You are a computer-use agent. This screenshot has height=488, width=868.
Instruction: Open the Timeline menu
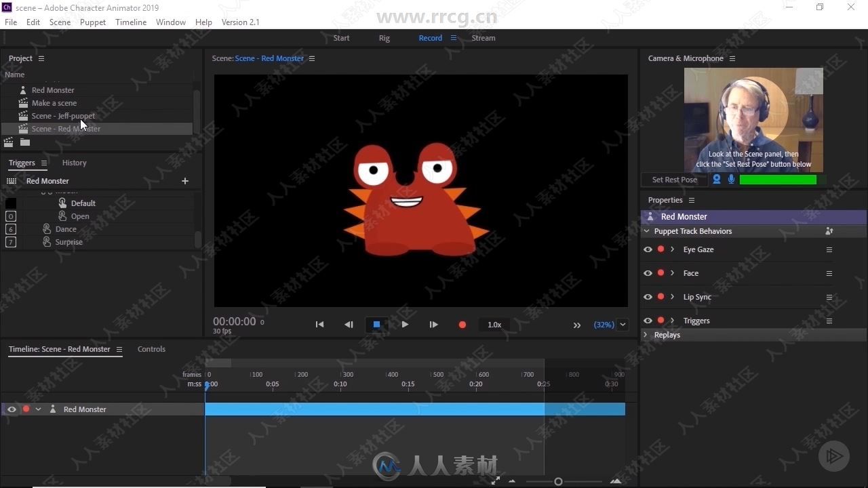tap(131, 22)
